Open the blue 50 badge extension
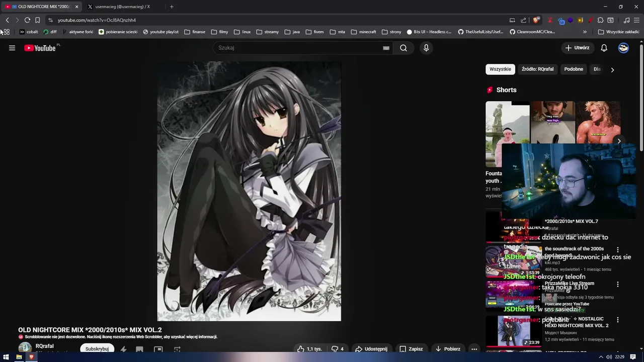The image size is (644, 362). click(561, 21)
